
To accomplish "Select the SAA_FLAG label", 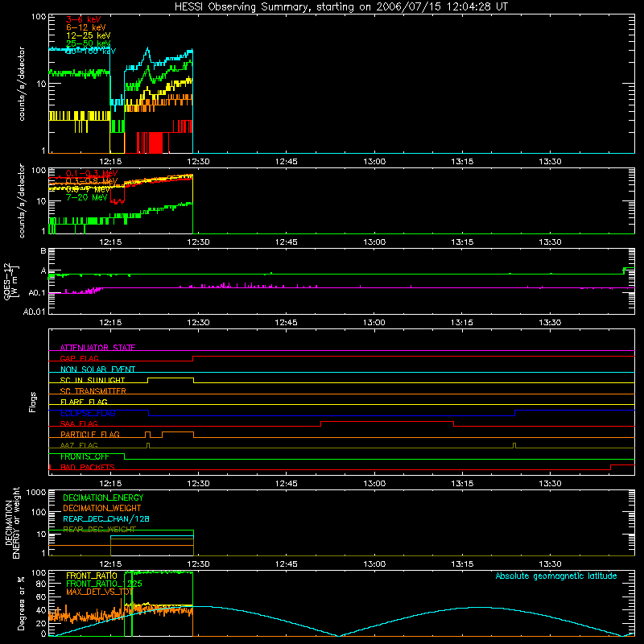I will [x=79, y=423].
